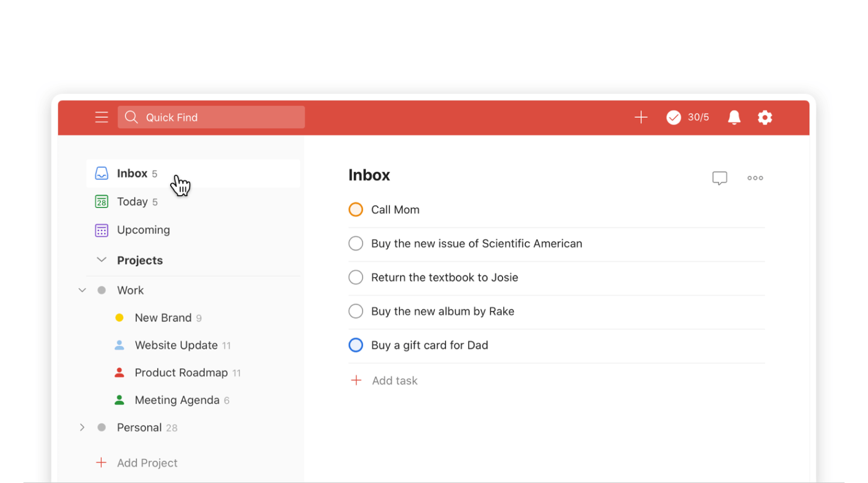Click the Today calendar icon in sidebar
Screen dimensions: 868x483
point(101,202)
